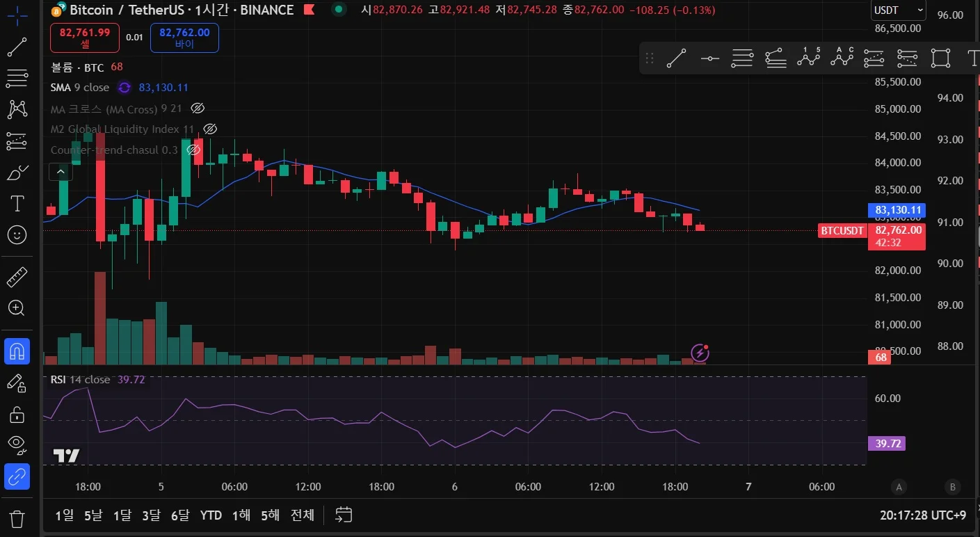Toggle lock all drawings padlock
This screenshot has height=537, width=980.
pyautogui.click(x=17, y=414)
